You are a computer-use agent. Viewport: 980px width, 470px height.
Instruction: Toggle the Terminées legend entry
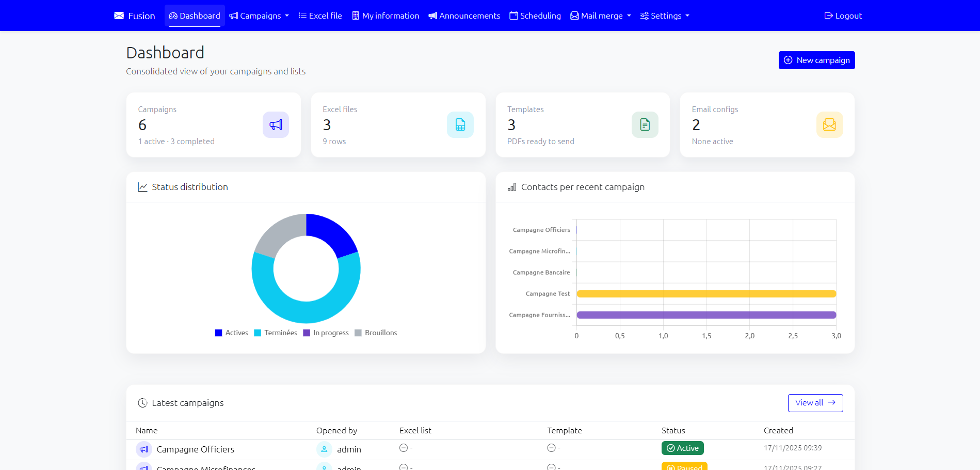click(276, 333)
